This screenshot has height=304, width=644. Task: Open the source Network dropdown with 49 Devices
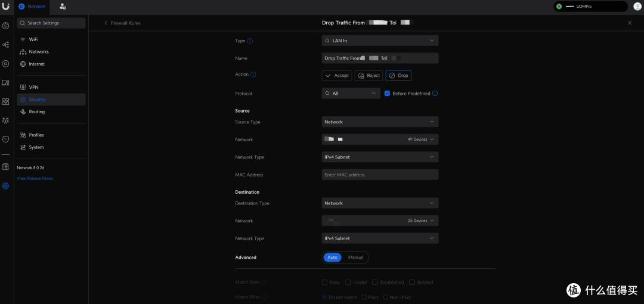380,139
